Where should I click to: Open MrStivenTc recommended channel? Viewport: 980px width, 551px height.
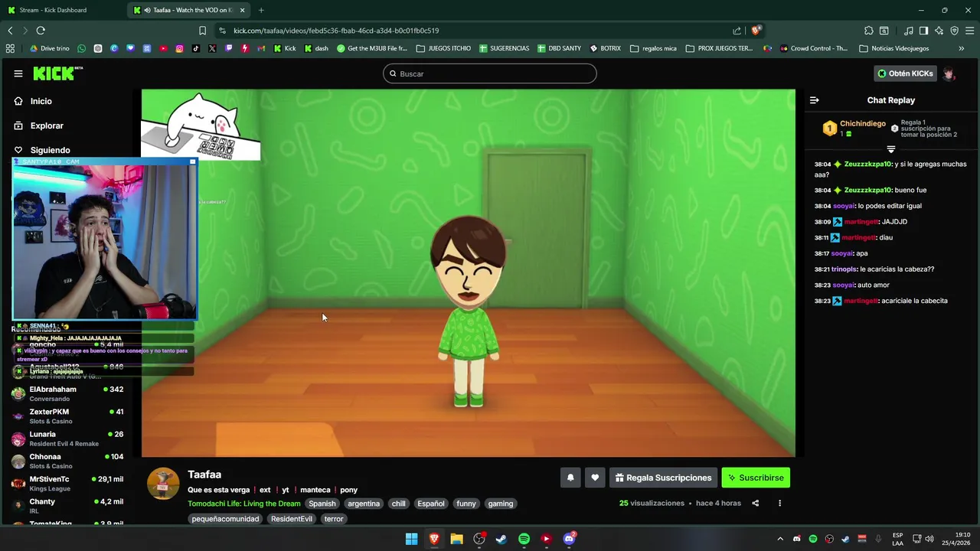point(67,483)
